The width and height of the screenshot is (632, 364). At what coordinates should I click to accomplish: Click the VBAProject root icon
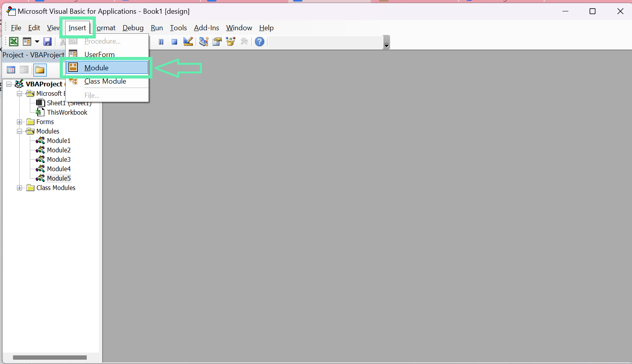coord(19,84)
